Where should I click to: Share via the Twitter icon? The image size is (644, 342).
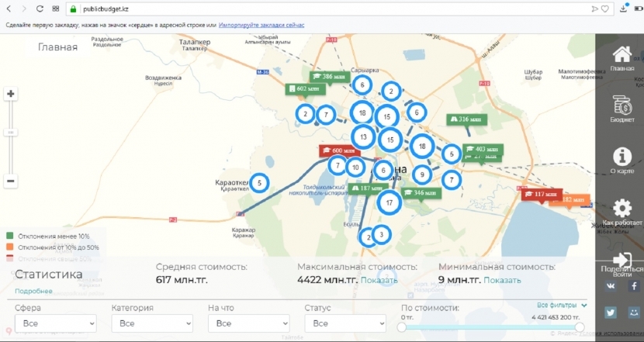coord(611,313)
